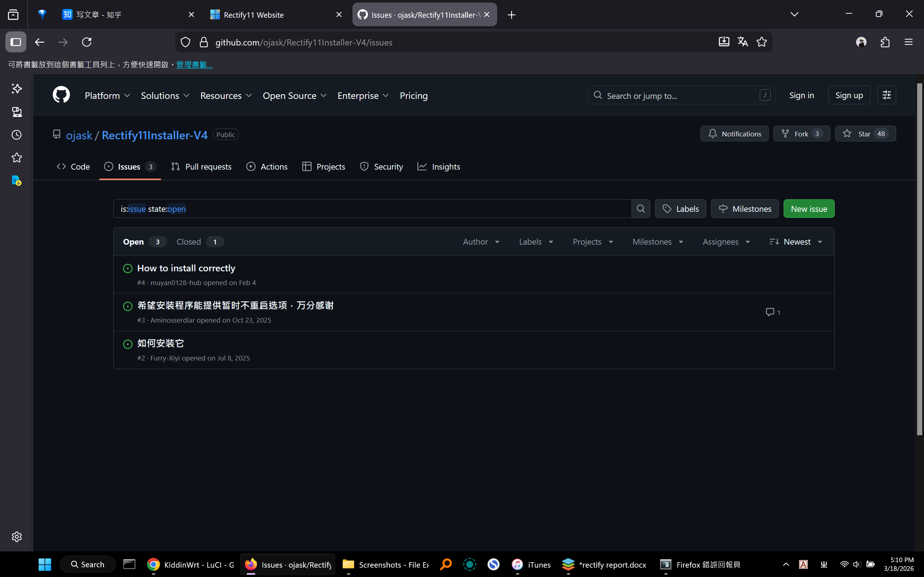Open the Labels button near search
Viewport: 924px width, 577px height.
(x=680, y=209)
